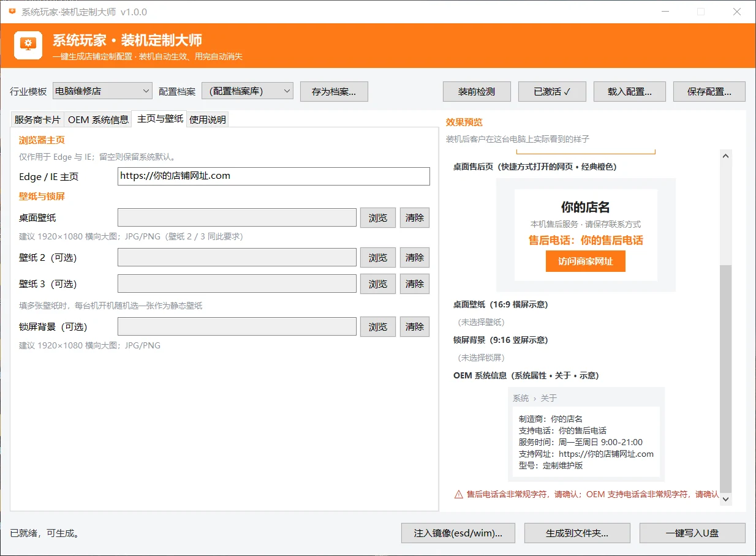Click the 系统 › 关于 breadcrumb text
The height and width of the screenshot is (556, 756).
point(535,398)
